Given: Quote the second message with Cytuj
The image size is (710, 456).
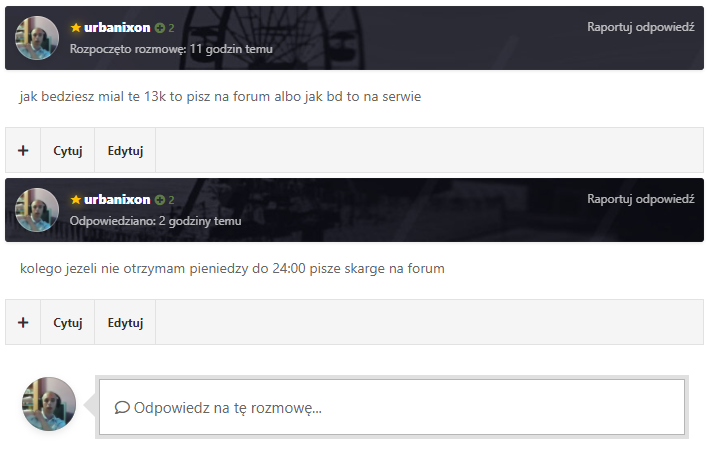Looking at the screenshot, I should click(68, 322).
